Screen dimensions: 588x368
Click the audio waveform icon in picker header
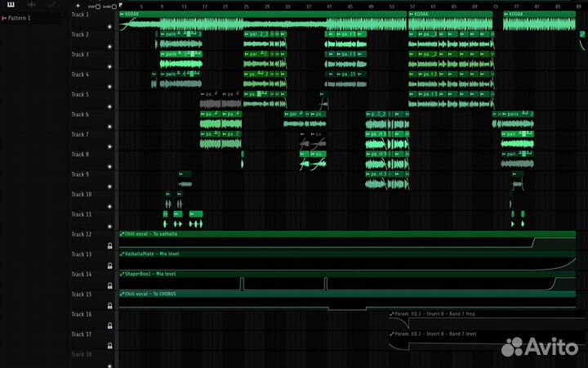31,5
